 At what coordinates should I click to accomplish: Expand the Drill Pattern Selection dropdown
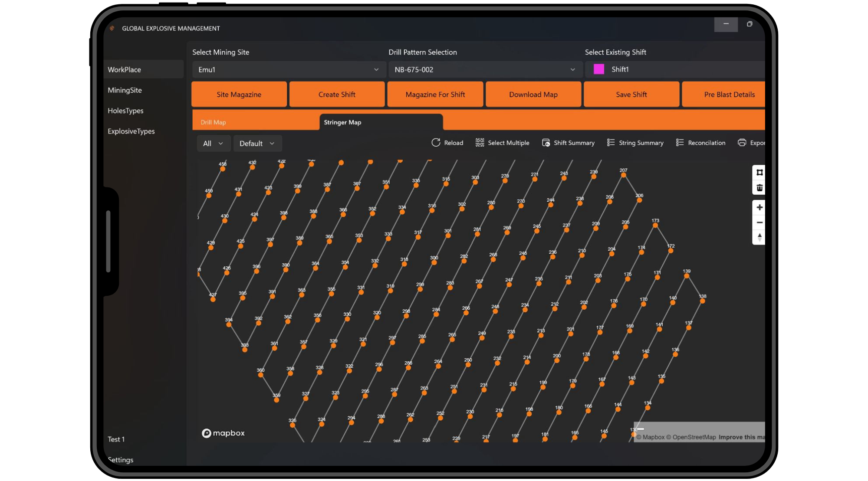[x=485, y=69]
